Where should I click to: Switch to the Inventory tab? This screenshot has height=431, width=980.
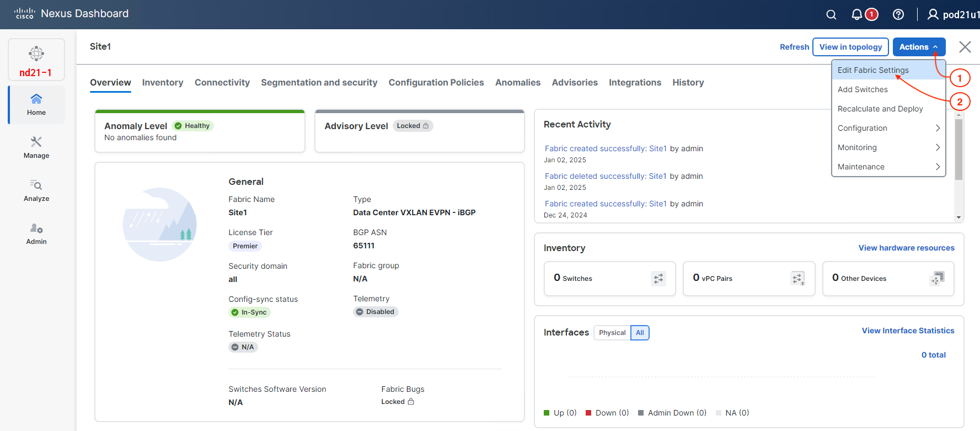coord(162,82)
